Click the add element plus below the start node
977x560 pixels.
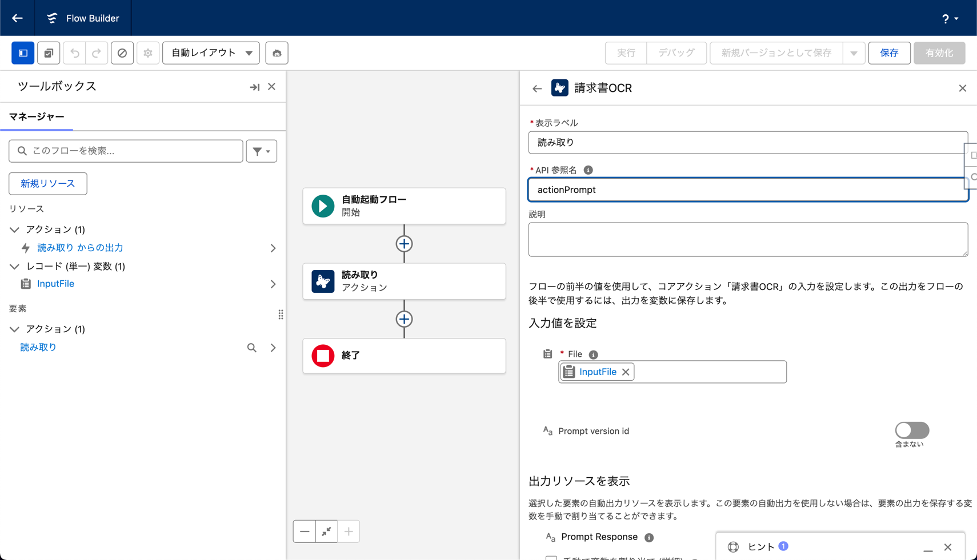tap(404, 244)
